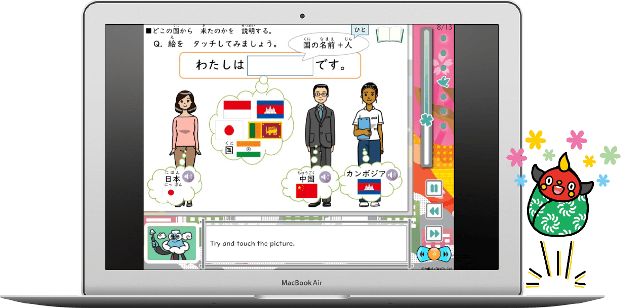This screenshot has width=644, height=308.
Task: Play audio for 日本 (Japan)
Action: [188, 177]
